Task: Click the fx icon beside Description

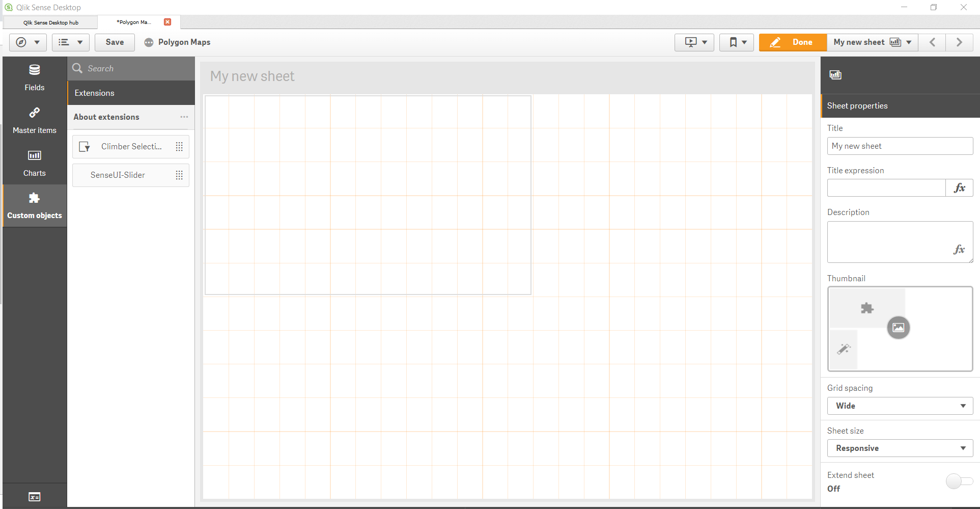Action: [x=960, y=249]
